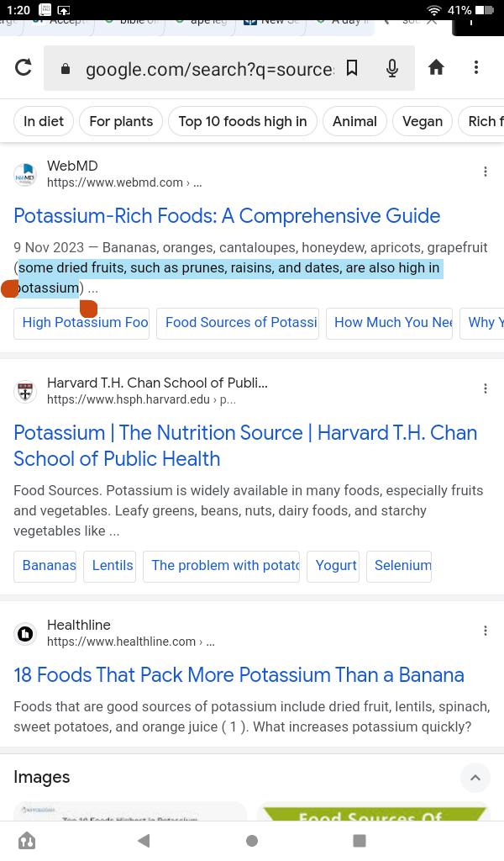Collapse the Images section chevron
Screen dimensions: 504x861
(475, 778)
